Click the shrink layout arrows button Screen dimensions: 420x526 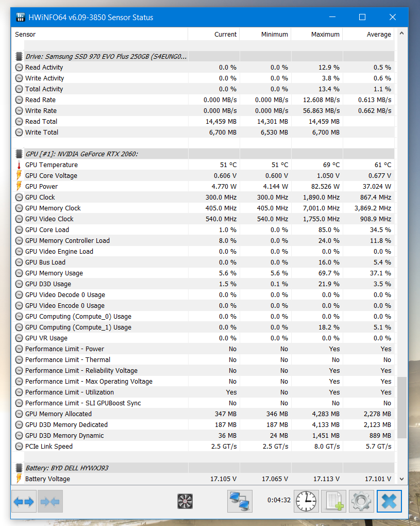50,501
